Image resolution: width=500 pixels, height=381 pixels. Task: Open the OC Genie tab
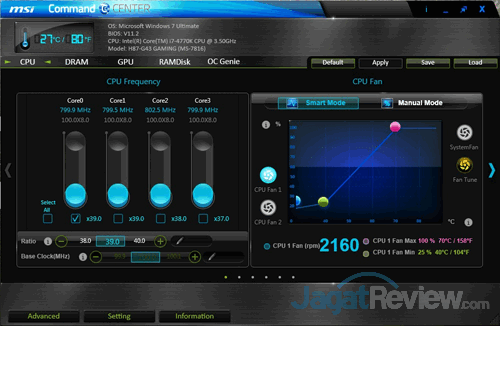(x=223, y=62)
